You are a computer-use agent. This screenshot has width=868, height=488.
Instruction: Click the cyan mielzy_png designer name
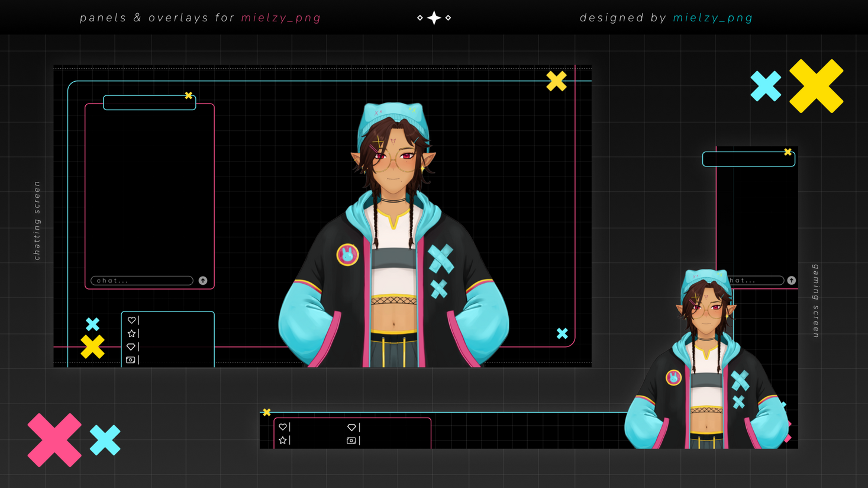click(x=713, y=18)
